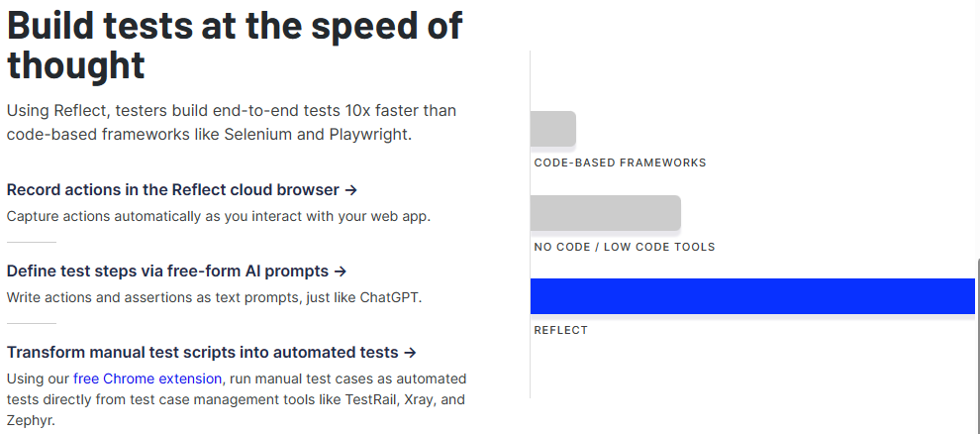This screenshot has height=434, width=980.
Task: Click the arrow after 'Transform manual test scripts'
Action: point(410,353)
